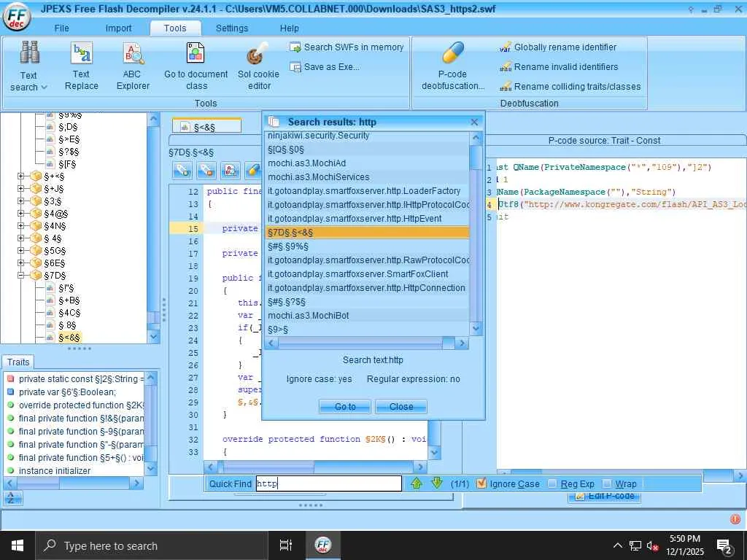The image size is (747, 560).
Task: Select mochi.as3.MochiBot search result
Action: (368, 315)
